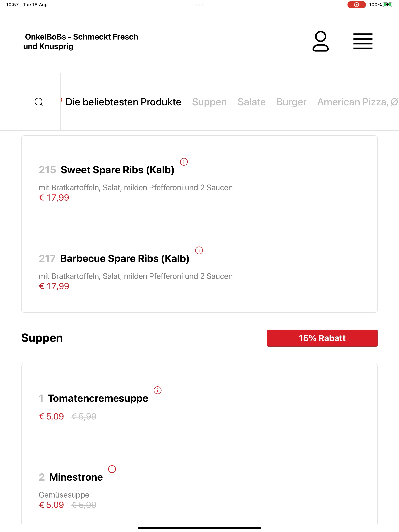Add Sweet Spare Ribs (Kalb) item

(199, 180)
